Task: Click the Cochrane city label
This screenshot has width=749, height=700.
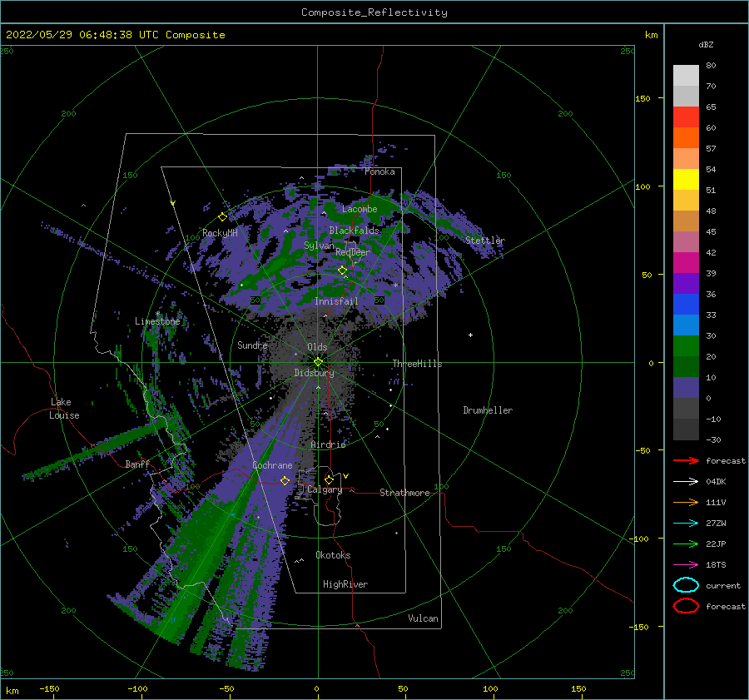Action: coord(272,465)
